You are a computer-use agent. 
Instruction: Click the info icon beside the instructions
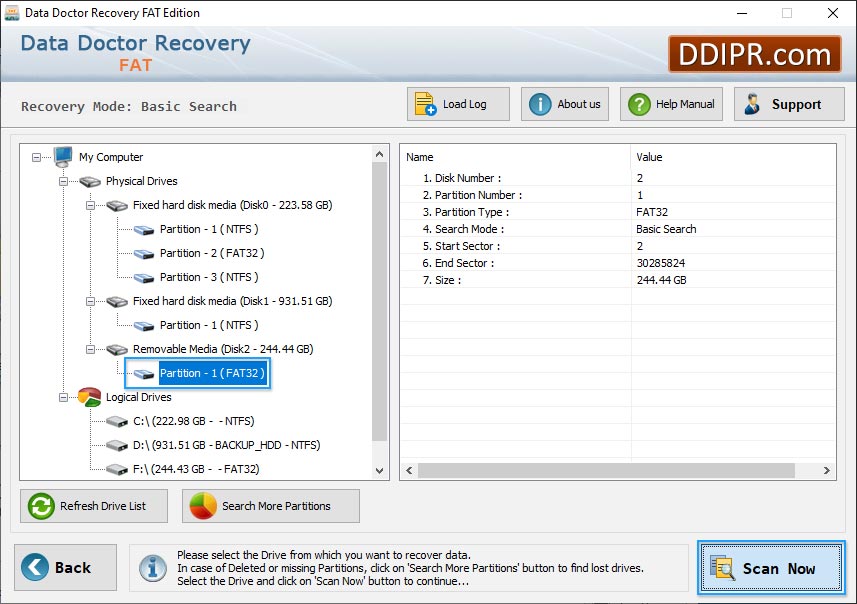coord(153,568)
